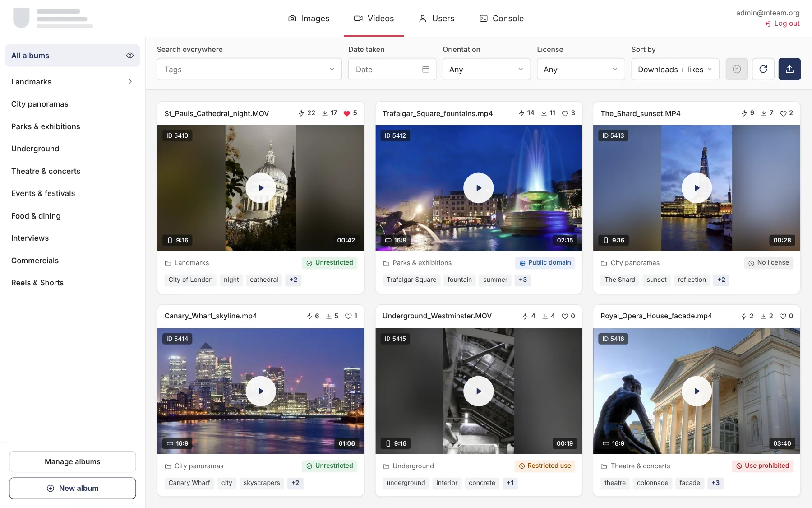Viewport: 812px width, 508px height.
Task: Play the St Pauls Cathedral night video
Action: point(261,188)
